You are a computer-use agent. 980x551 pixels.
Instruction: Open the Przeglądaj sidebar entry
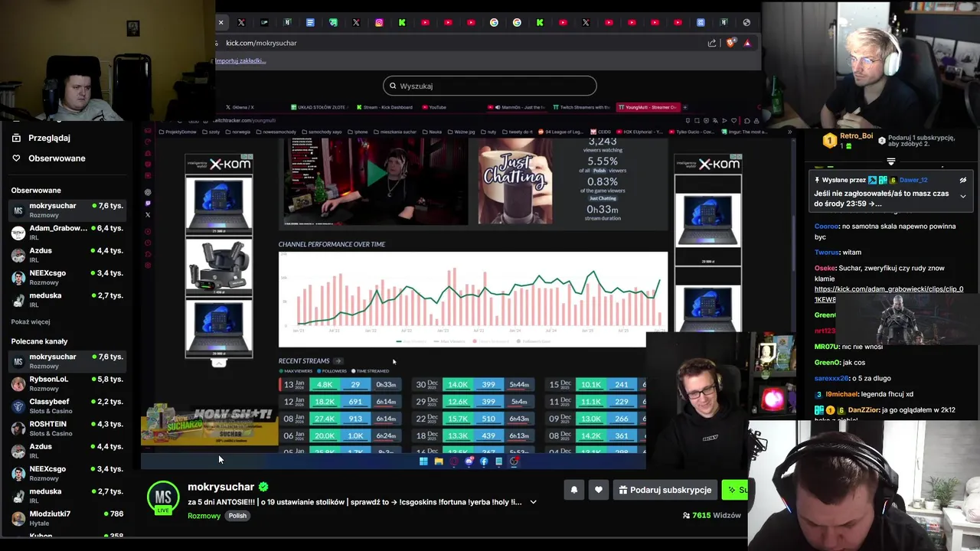click(49, 138)
